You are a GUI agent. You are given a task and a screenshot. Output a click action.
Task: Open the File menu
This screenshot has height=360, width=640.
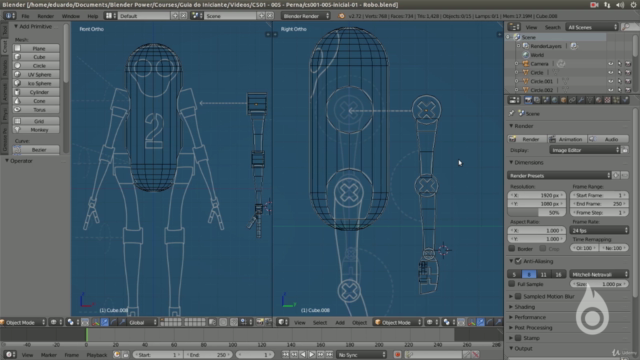25,16
